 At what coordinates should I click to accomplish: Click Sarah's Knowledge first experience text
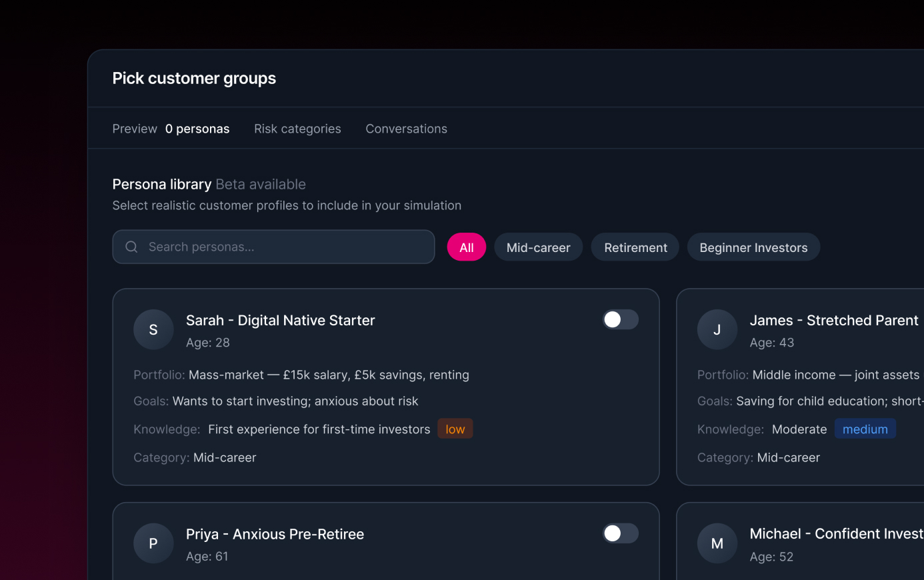tap(319, 429)
